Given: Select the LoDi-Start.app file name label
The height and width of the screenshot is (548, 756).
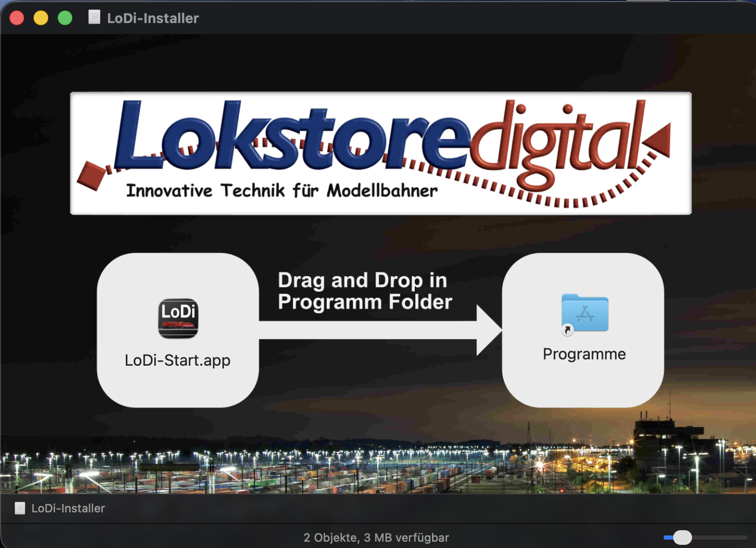Looking at the screenshot, I should 178,360.
